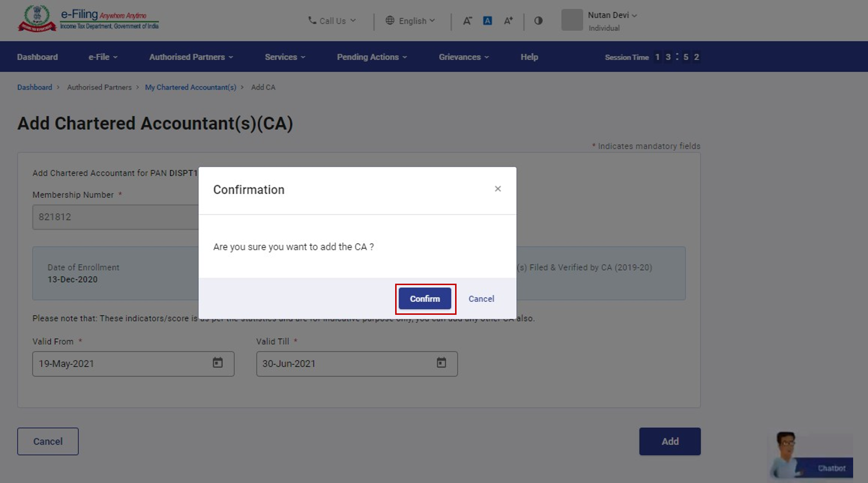This screenshot has height=483, width=868.
Task: Reset to default font size icon
Action: click(x=487, y=21)
